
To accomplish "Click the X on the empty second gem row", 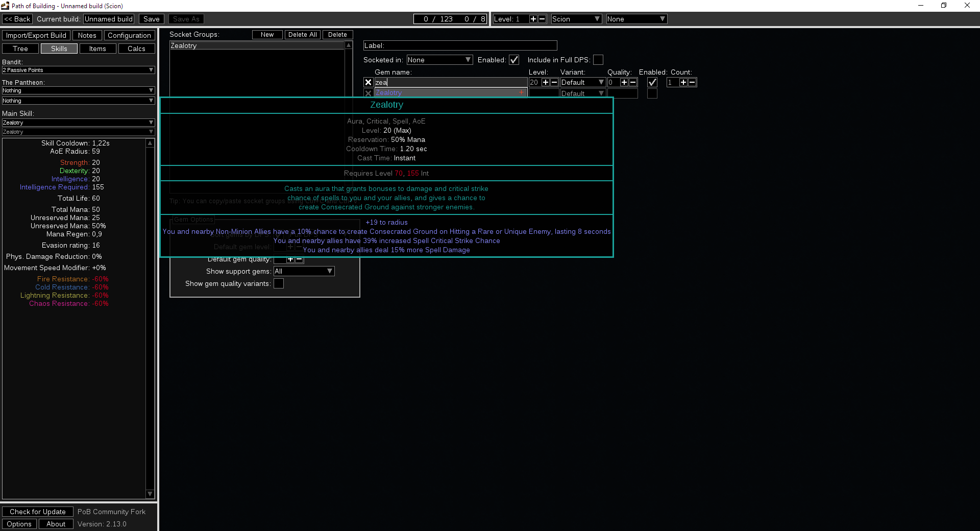I will coord(368,93).
